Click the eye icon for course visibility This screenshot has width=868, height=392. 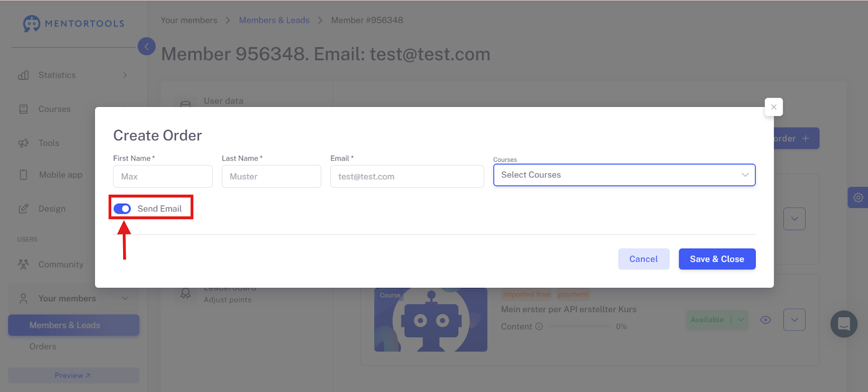click(x=765, y=320)
